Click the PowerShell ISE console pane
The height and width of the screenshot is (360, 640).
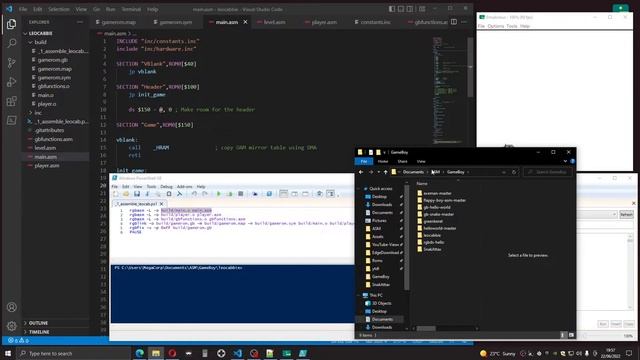233,294
